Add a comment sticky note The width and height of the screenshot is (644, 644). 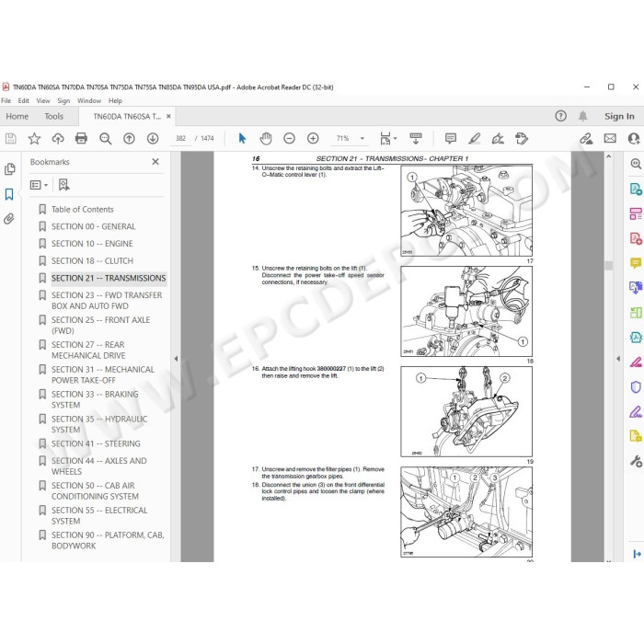tap(451, 138)
